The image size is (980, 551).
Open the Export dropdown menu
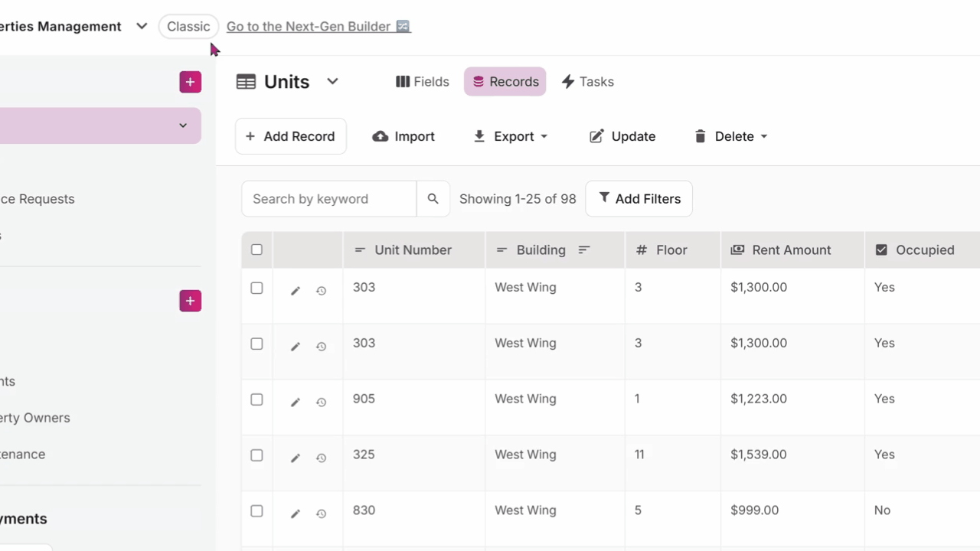pos(511,136)
